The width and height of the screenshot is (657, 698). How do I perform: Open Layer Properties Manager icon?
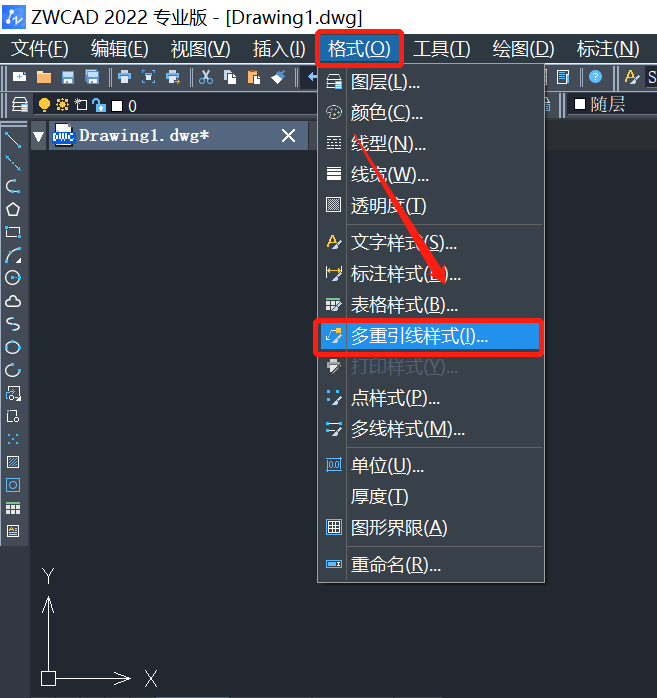point(20,106)
